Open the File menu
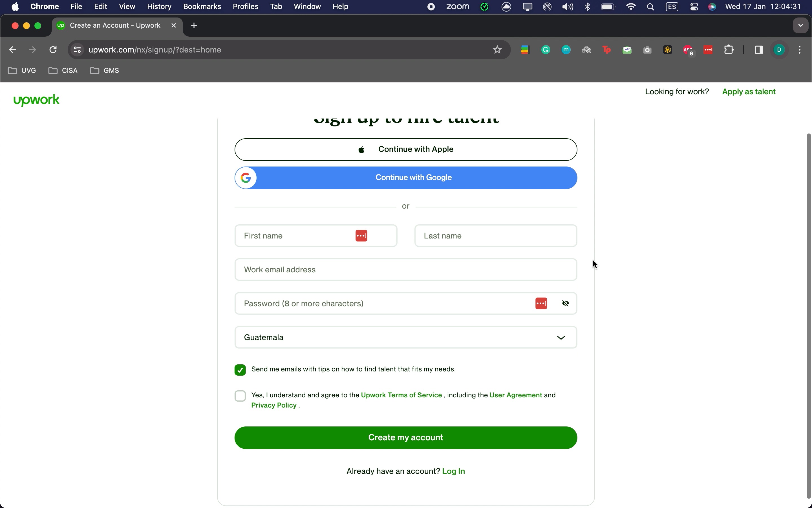 tap(76, 7)
